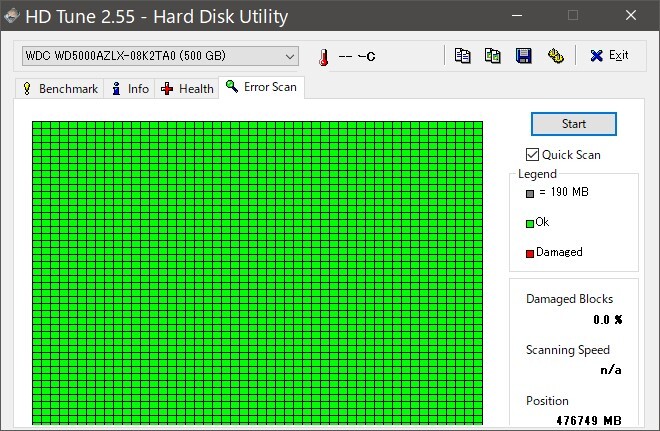Click the HD Tune title bar icon

coord(12,16)
